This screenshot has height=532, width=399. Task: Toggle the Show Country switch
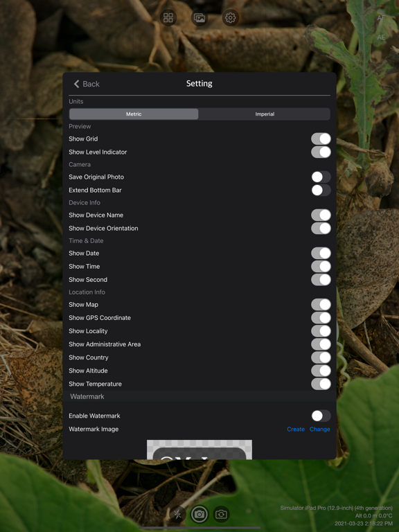pos(321,357)
